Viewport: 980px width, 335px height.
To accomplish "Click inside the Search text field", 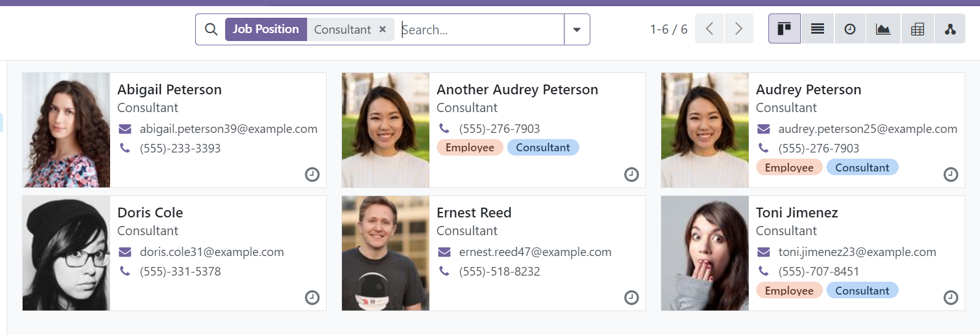I will 480,29.
